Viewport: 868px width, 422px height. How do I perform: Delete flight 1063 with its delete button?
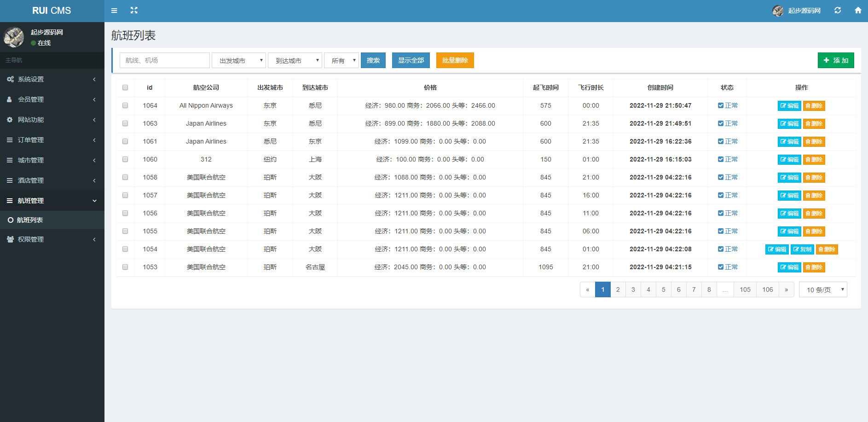point(814,124)
